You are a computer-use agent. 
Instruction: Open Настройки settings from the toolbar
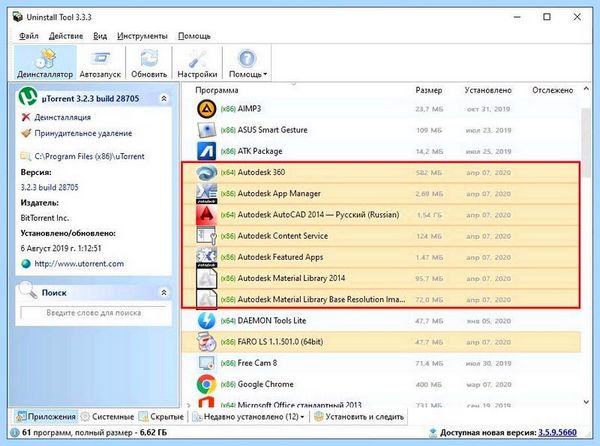197,63
